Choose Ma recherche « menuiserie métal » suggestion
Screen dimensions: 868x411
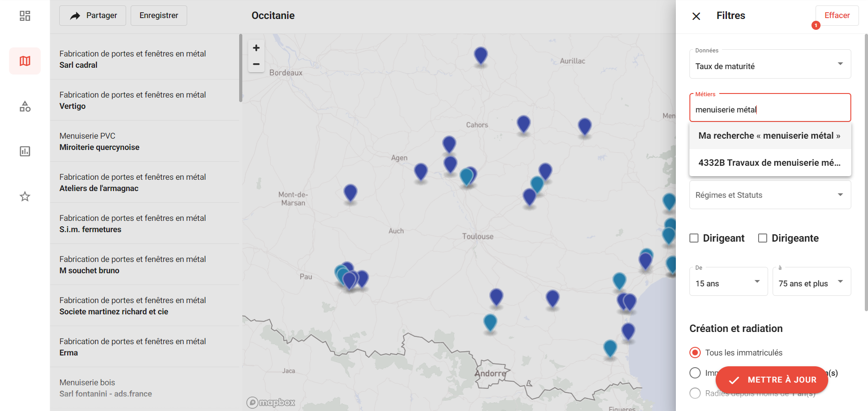pyautogui.click(x=770, y=135)
